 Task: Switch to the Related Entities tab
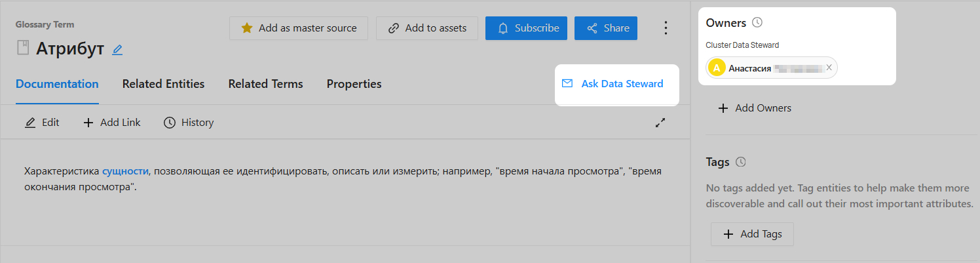[x=163, y=84]
